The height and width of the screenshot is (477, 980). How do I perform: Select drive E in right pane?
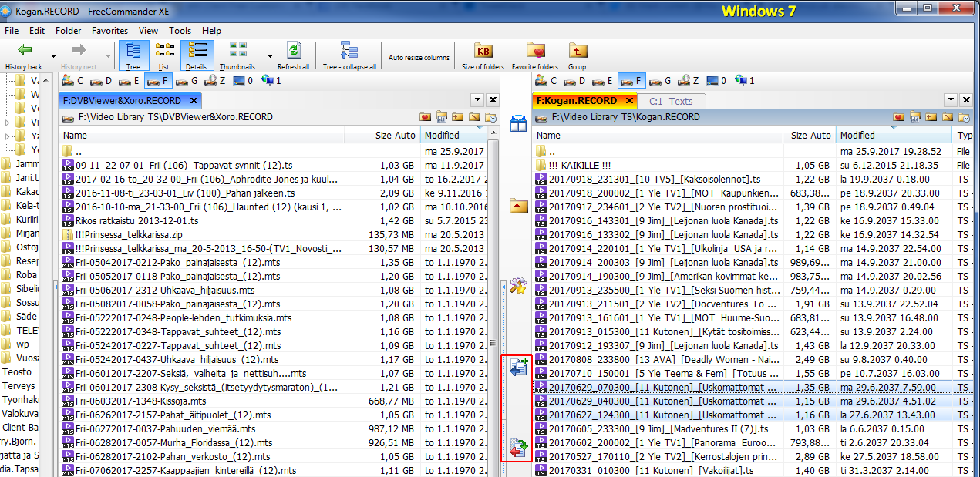click(602, 81)
